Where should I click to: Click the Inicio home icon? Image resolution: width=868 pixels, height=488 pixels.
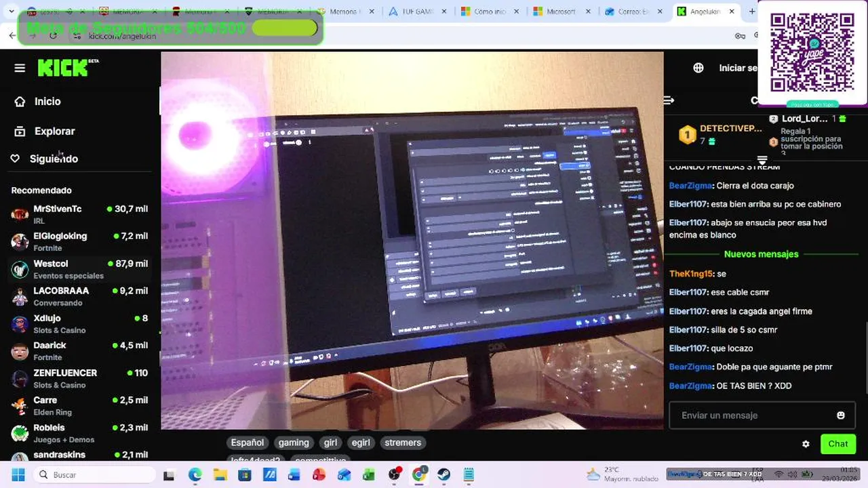[20, 102]
